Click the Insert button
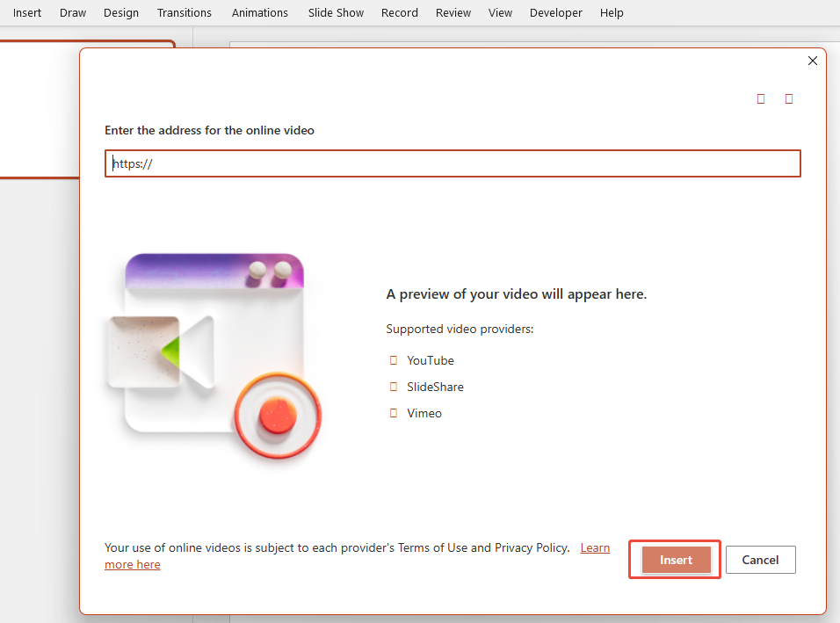The width and height of the screenshot is (840, 623). tap(674, 559)
